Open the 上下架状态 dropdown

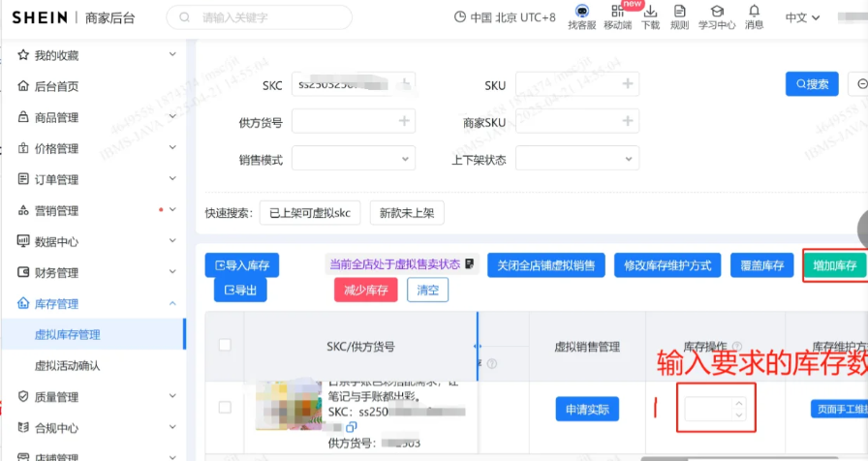576,158
